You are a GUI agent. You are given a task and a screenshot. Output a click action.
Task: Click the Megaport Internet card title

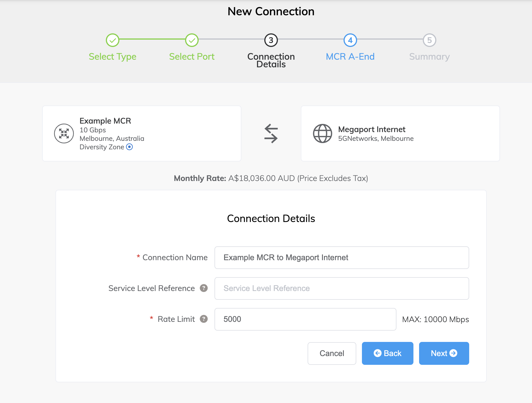pyautogui.click(x=372, y=129)
